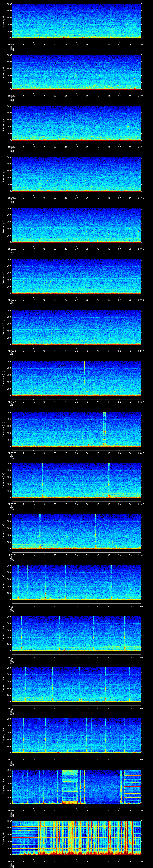Click the harmonic lines after 52 s in 21:36:00 panel
The height and width of the screenshot is (868, 153).
(133, 787)
